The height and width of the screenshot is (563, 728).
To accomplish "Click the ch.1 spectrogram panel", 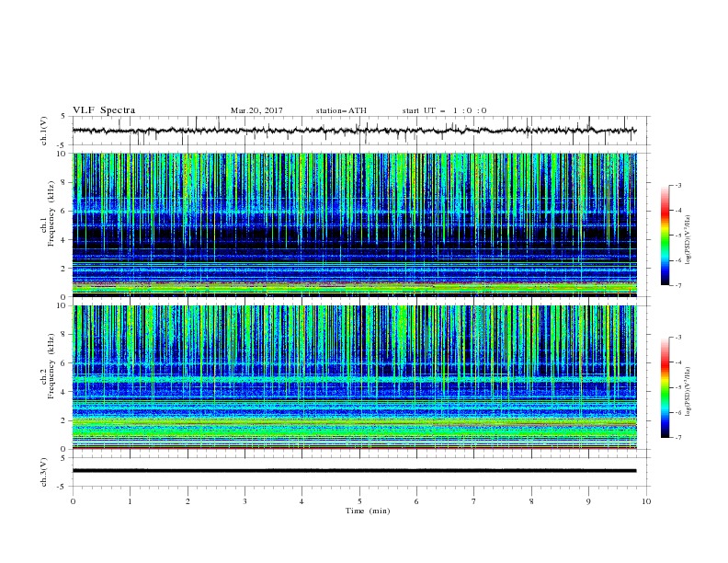I will [x=354, y=224].
